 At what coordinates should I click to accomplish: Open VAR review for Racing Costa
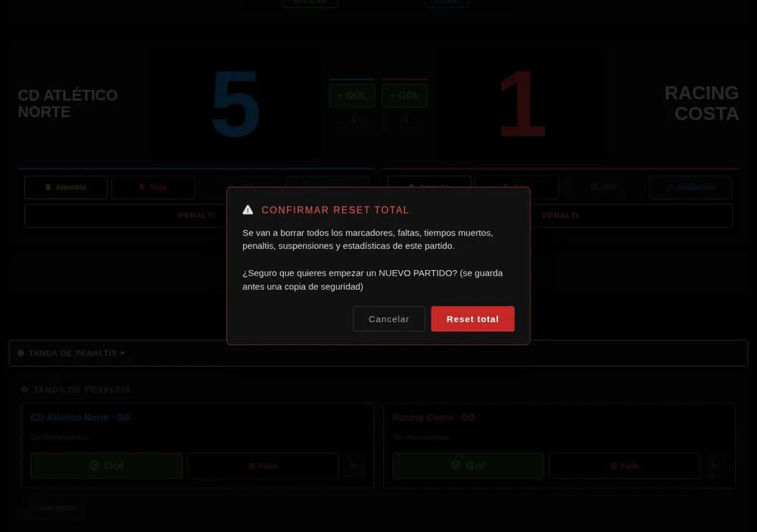pyautogui.click(x=603, y=187)
